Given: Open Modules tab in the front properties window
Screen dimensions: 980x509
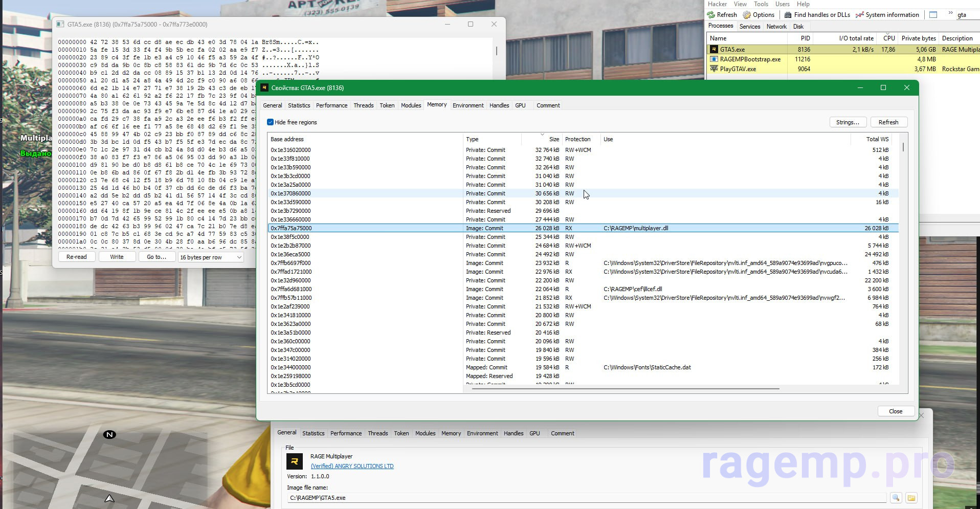Looking at the screenshot, I should click(411, 105).
